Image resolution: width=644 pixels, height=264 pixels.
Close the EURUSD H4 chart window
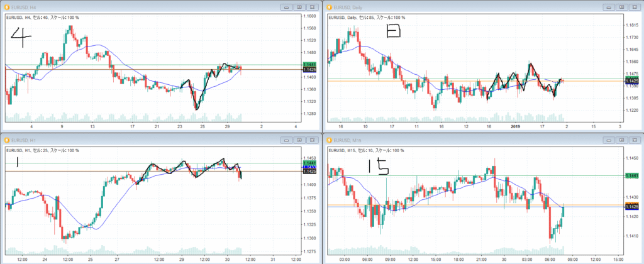point(313,6)
